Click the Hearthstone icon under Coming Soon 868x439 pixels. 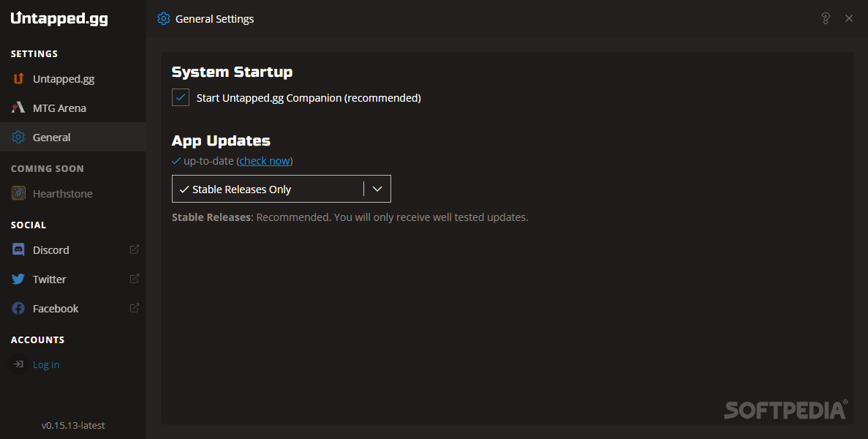pos(18,193)
